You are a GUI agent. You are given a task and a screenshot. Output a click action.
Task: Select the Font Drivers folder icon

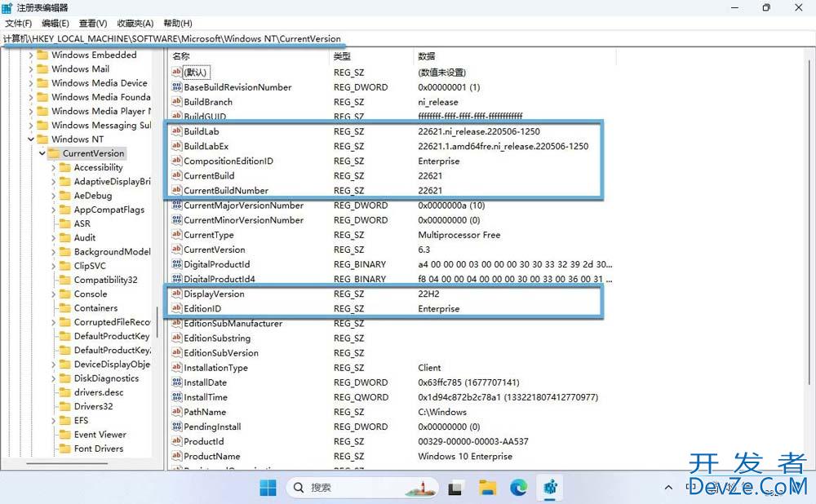65,449
